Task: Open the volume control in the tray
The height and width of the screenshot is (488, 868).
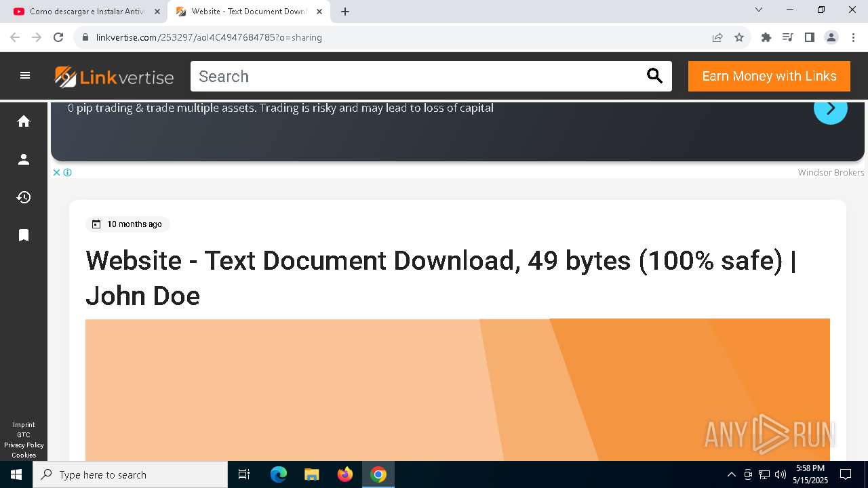Action: click(780, 474)
